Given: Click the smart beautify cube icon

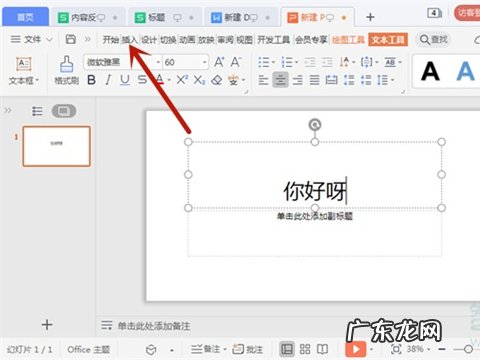Looking at the screenshot, I should (151, 350).
